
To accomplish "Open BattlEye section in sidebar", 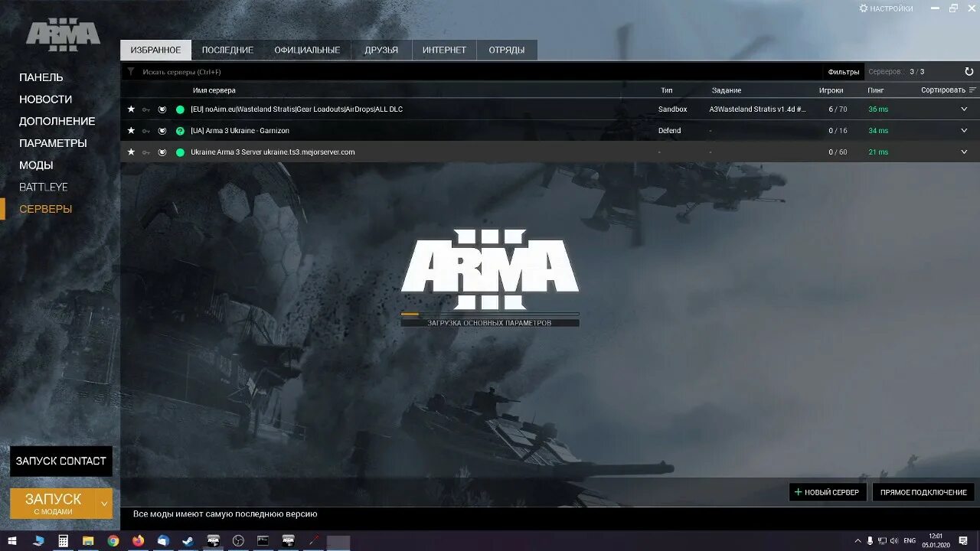I will tap(44, 187).
